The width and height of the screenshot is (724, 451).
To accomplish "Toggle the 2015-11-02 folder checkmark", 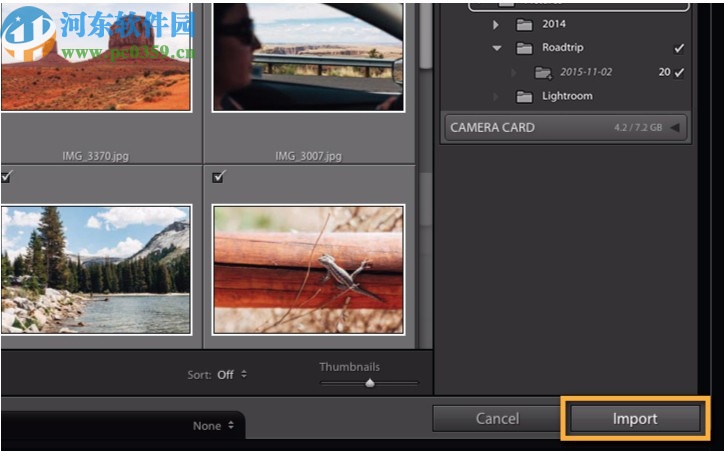I will (x=679, y=72).
